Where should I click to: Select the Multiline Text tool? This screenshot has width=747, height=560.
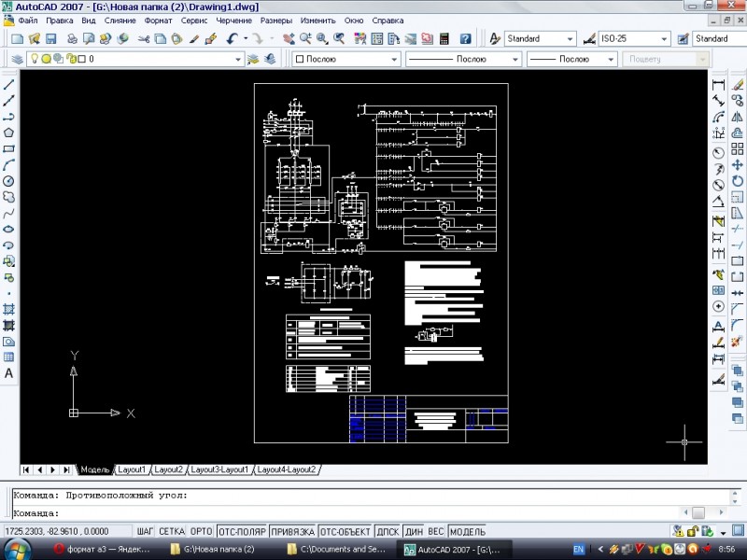tap(8, 373)
